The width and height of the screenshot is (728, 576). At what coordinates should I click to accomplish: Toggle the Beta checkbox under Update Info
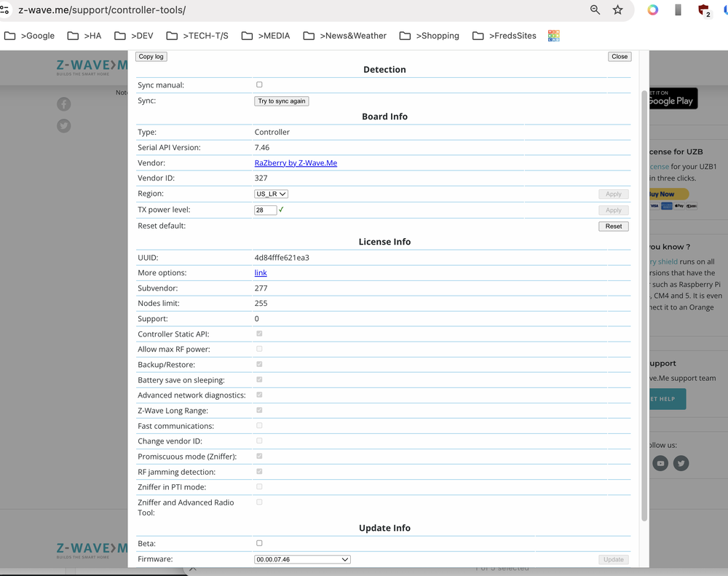[x=260, y=543]
